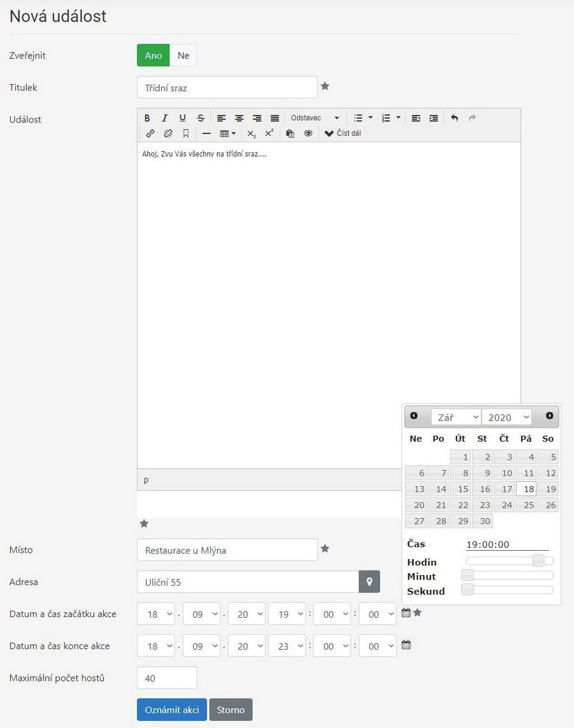Toggle bold formatting in the editor
The width and height of the screenshot is (574, 728).
click(x=147, y=118)
